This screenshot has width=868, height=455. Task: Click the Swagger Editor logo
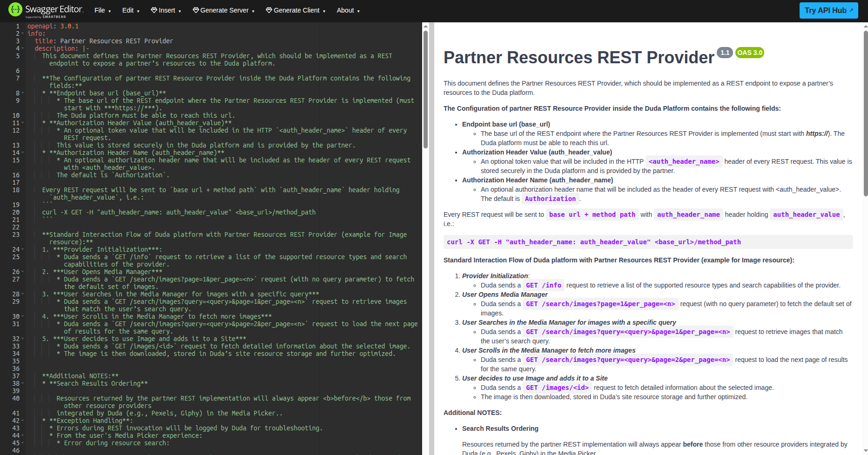click(x=46, y=10)
